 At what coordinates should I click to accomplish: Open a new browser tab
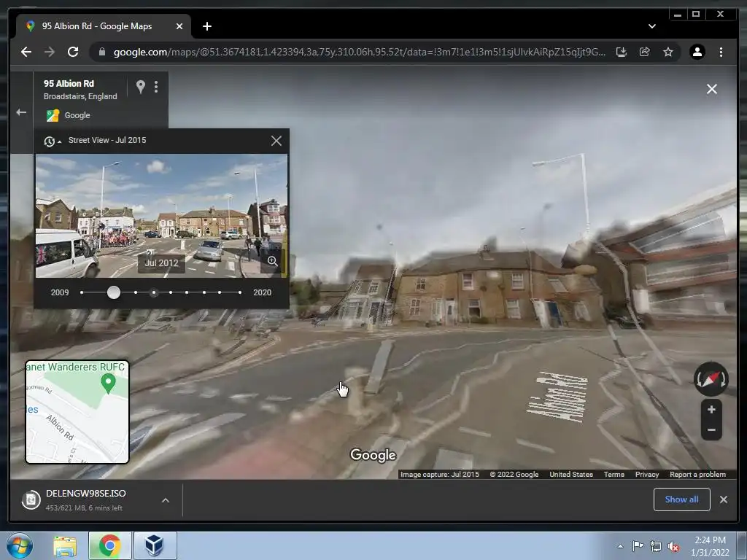pos(206,26)
